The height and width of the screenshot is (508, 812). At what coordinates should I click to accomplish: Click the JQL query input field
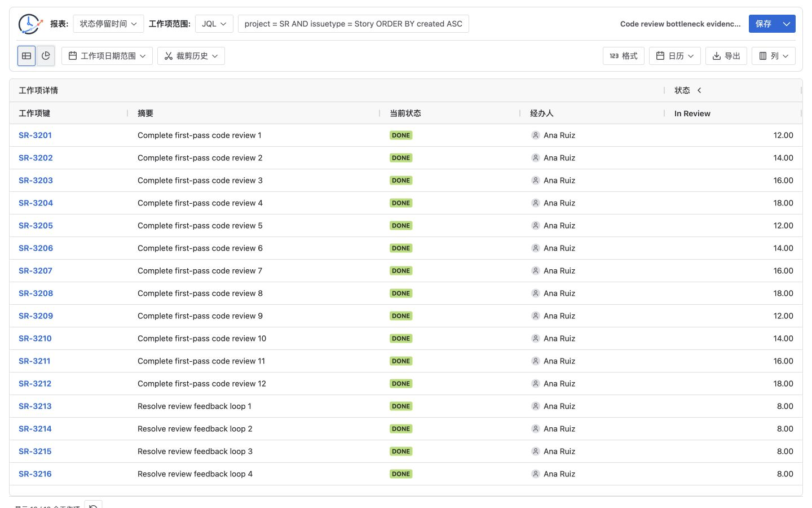[x=354, y=24]
